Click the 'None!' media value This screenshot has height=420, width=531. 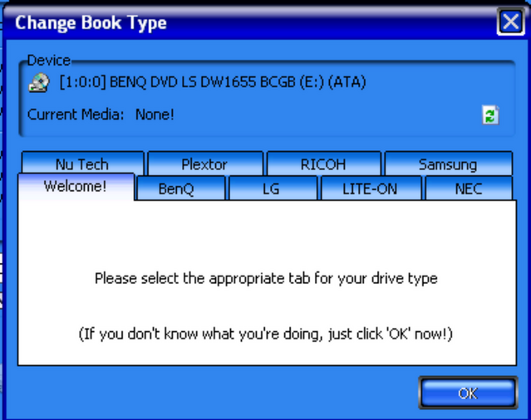click(x=155, y=115)
